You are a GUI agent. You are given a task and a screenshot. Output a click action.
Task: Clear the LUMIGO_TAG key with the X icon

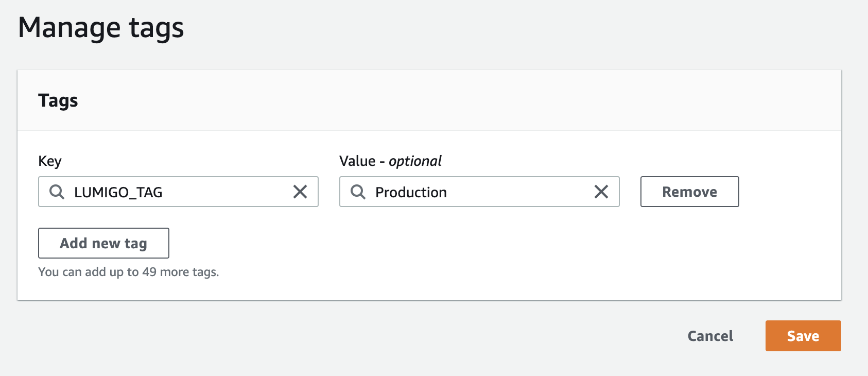300,192
